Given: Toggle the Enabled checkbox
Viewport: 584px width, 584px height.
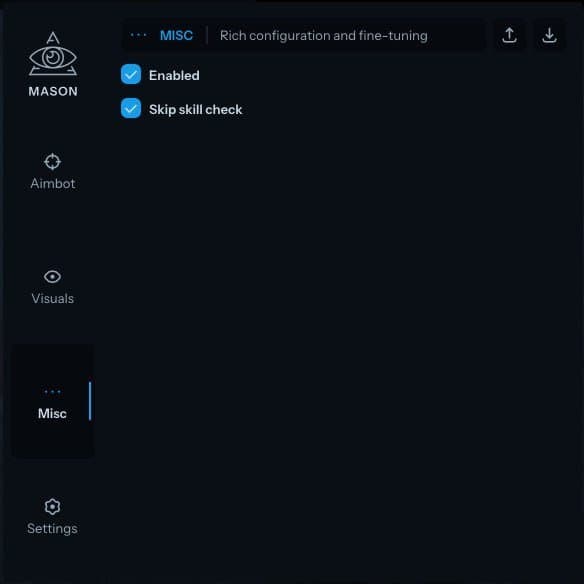Looking at the screenshot, I should [131, 74].
